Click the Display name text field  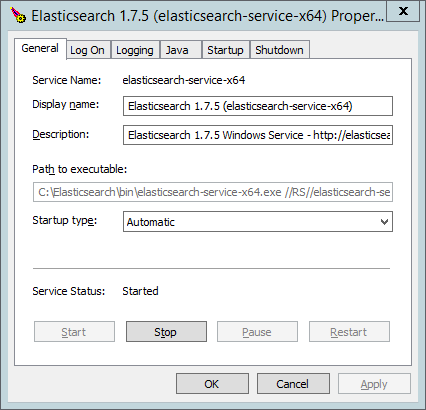(x=258, y=106)
